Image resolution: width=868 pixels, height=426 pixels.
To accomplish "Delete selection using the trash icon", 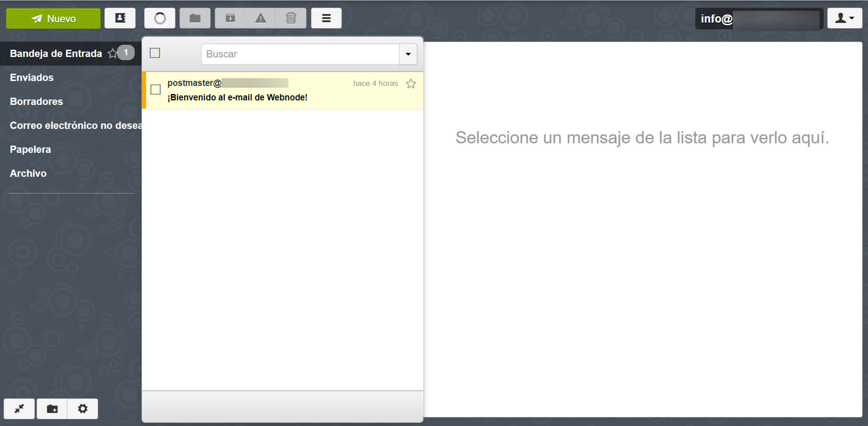I will coord(291,18).
